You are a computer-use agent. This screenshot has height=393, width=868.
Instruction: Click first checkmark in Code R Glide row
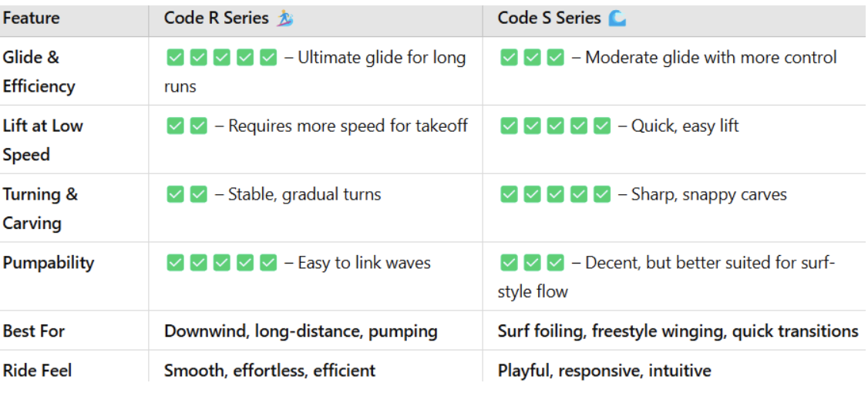[x=175, y=58]
